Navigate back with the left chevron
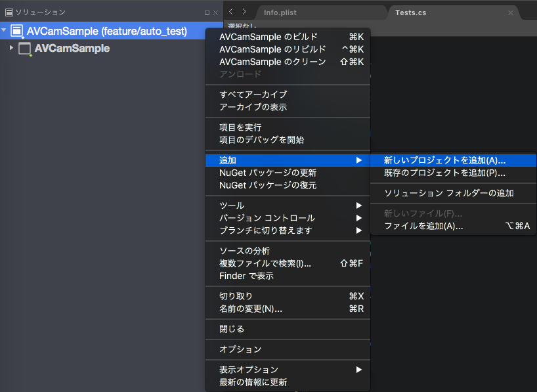The image size is (537, 392). click(x=231, y=12)
